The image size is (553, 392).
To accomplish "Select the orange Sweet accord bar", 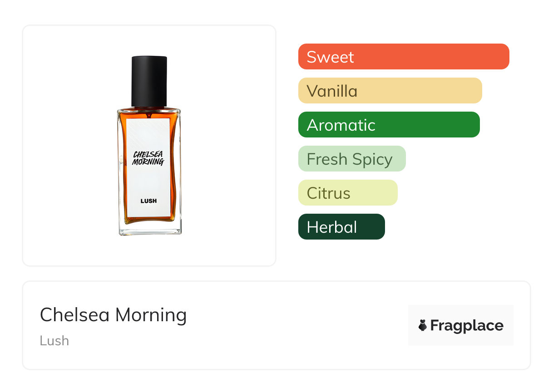I will 403,57.
